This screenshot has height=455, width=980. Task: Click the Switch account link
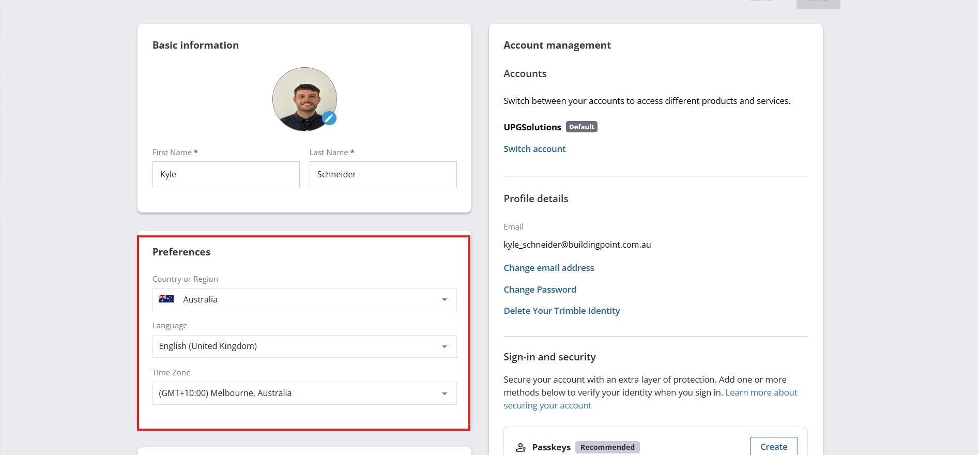coord(534,149)
